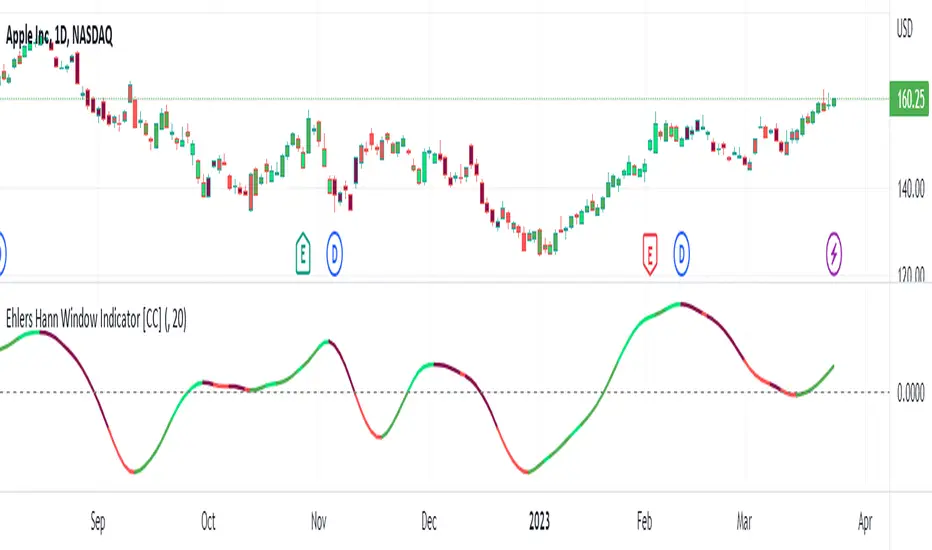932x550 pixels.
Task: Click the Oct label on time axis
Action: tap(208, 521)
